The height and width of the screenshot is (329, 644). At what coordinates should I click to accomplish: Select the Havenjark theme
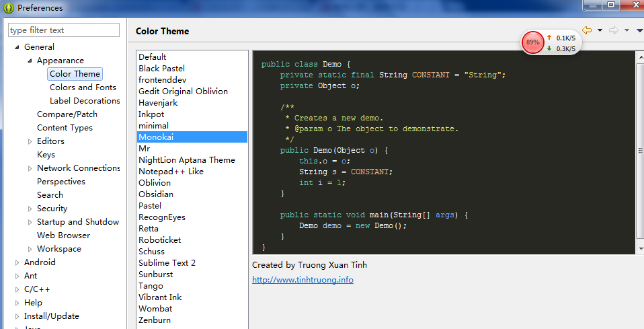(192, 103)
